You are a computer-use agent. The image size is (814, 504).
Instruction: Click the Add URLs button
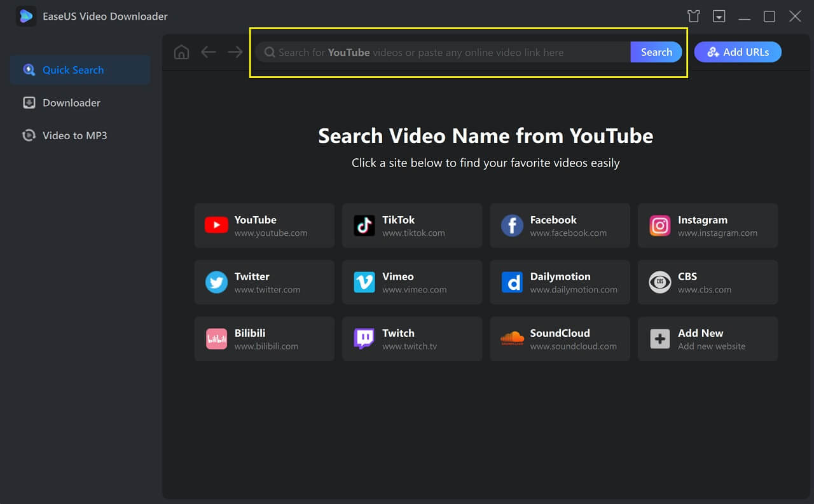pos(738,52)
